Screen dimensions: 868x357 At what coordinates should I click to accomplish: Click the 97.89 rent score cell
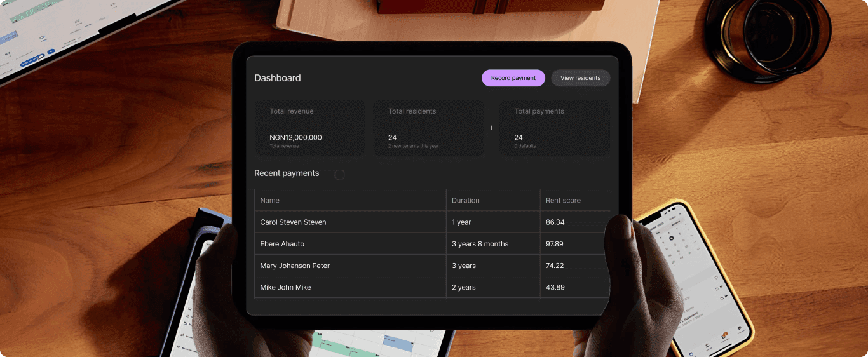pyautogui.click(x=555, y=244)
